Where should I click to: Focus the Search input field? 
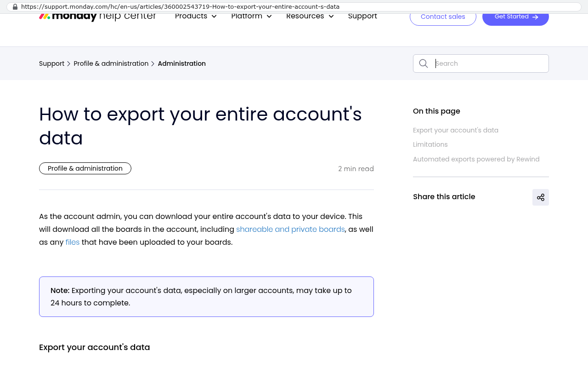click(481, 63)
